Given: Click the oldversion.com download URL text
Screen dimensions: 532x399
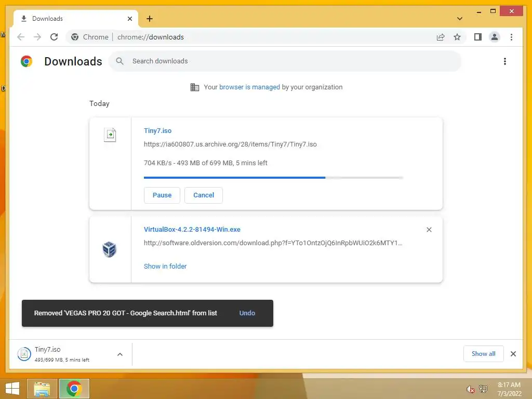Looking at the screenshot, I should 273,243.
